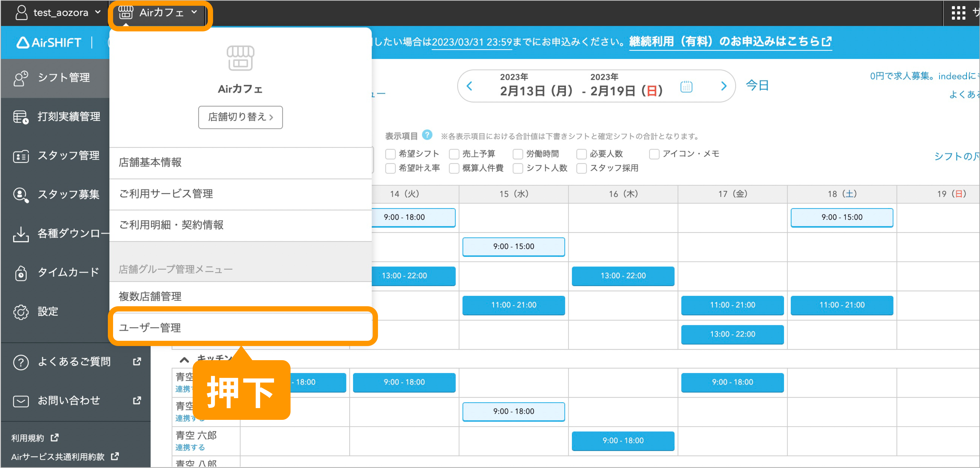This screenshot has width=980, height=468.
Task: Open the スタッフ管理 sidebar menu
Action: (x=55, y=156)
